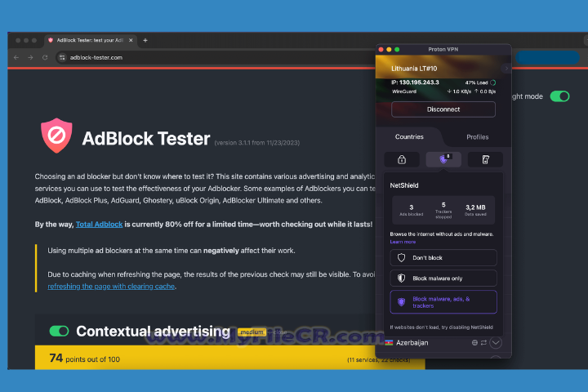Click the server load circle indicator

click(x=493, y=82)
